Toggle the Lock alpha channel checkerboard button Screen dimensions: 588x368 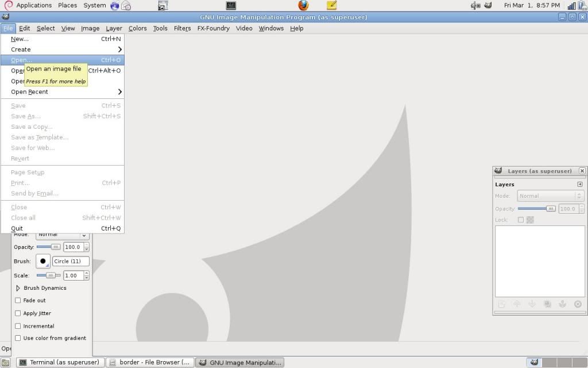click(530, 220)
